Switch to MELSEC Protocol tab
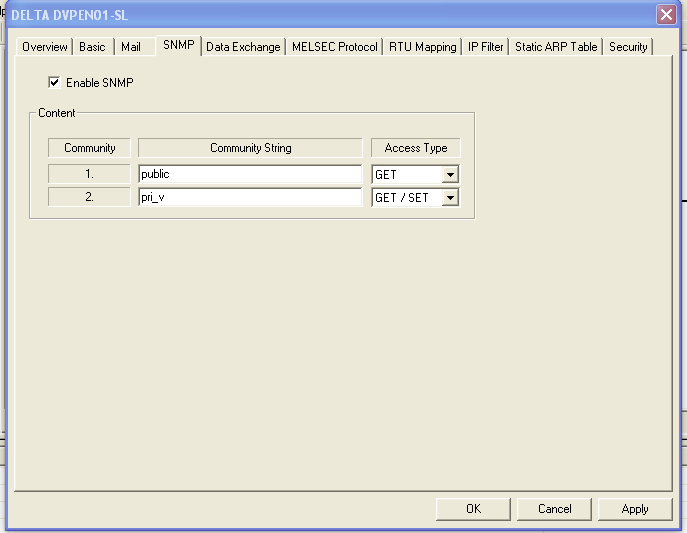687x533 pixels. coord(334,47)
